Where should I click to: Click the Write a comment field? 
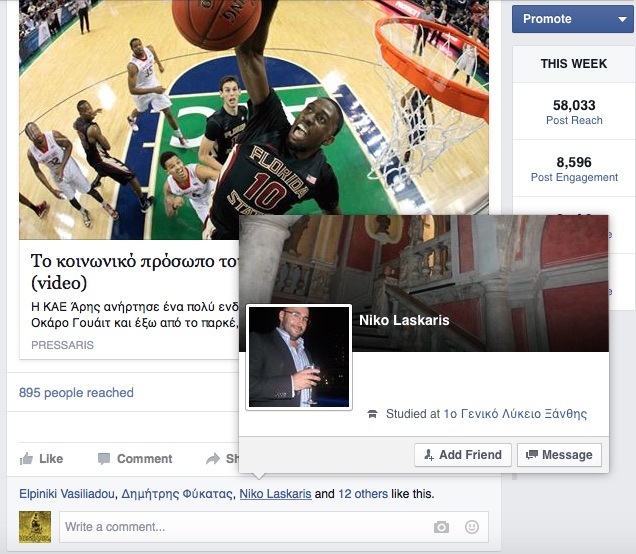tap(274, 527)
